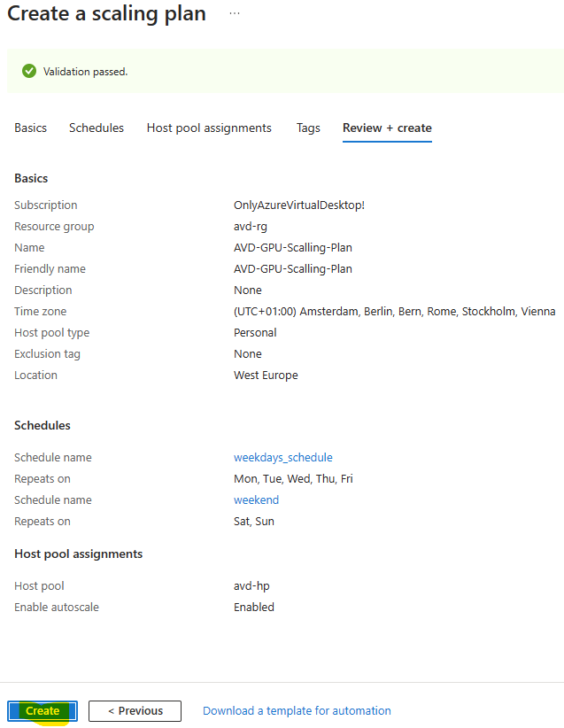This screenshot has width=564, height=728.
Task: Click the Schedules section heading
Action: pyautogui.click(x=42, y=425)
